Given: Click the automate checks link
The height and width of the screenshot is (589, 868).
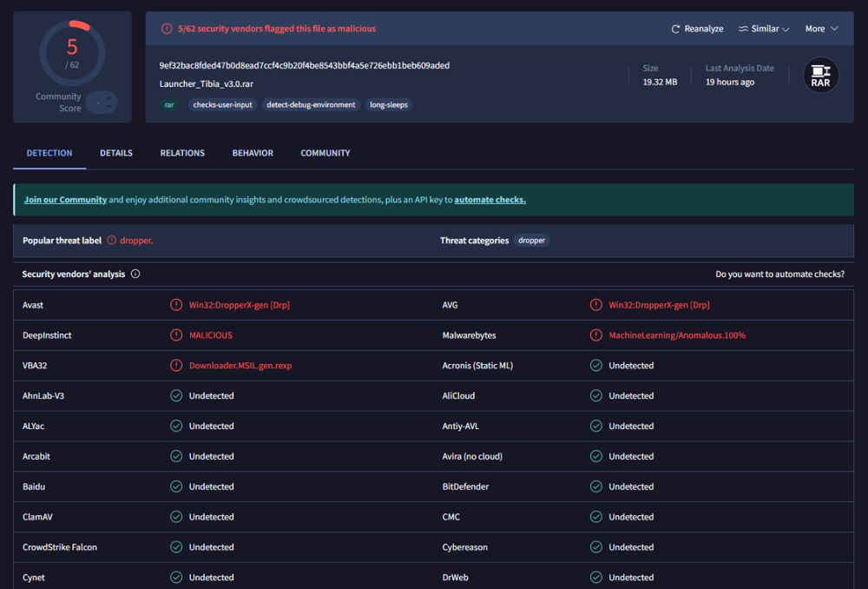Looking at the screenshot, I should click(x=490, y=200).
